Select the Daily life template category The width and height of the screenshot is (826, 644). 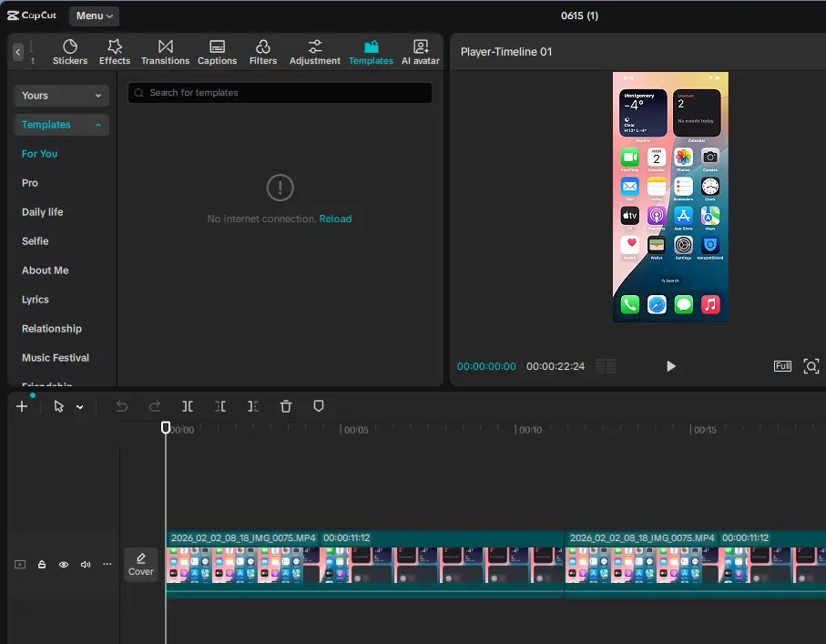42,212
